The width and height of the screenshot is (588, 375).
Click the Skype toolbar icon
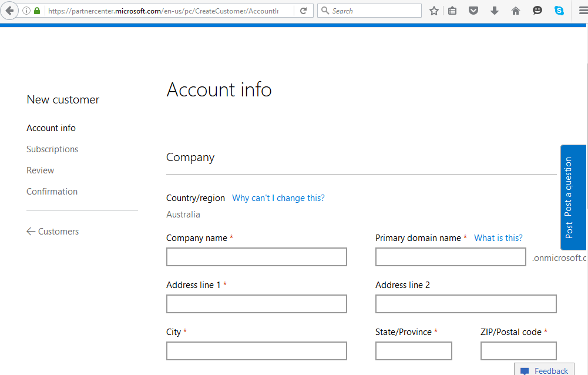click(559, 11)
